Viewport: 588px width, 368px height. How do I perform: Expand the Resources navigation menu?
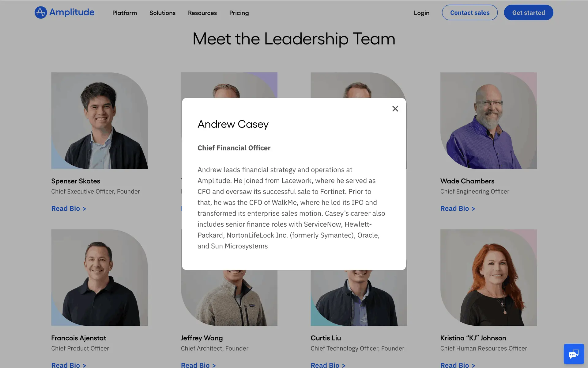tap(202, 13)
